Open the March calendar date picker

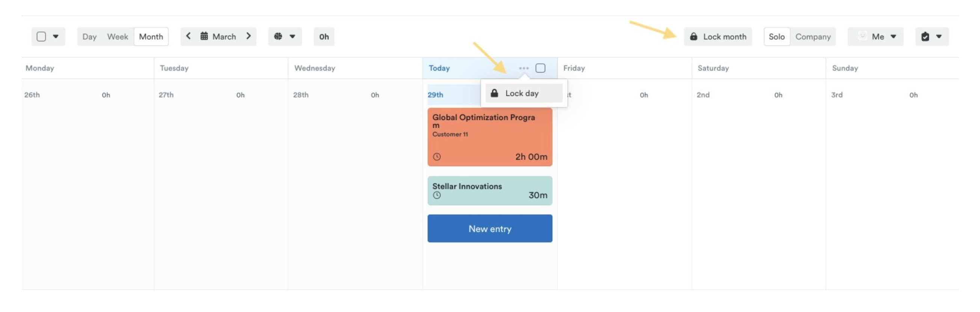point(219,36)
